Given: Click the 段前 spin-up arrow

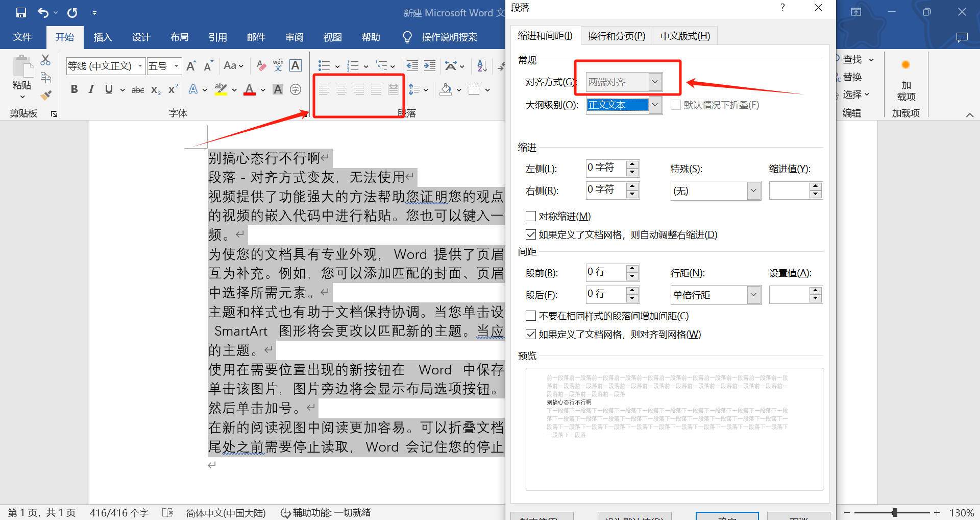Looking at the screenshot, I should (x=632, y=269).
